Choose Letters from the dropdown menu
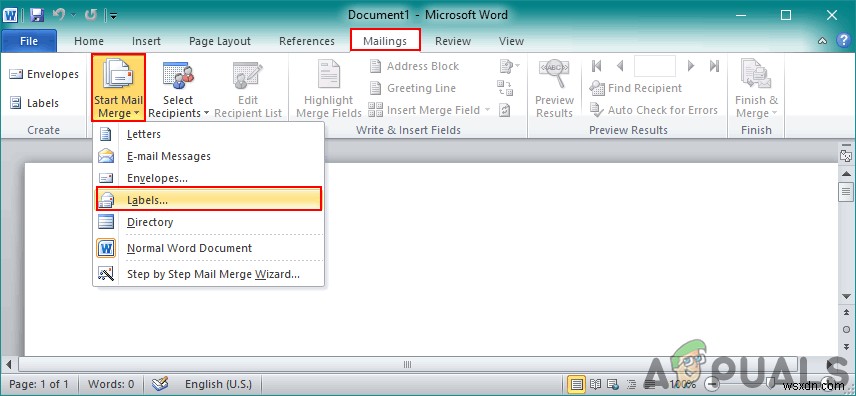The image size is (856, 396). (x=209, y=134)
